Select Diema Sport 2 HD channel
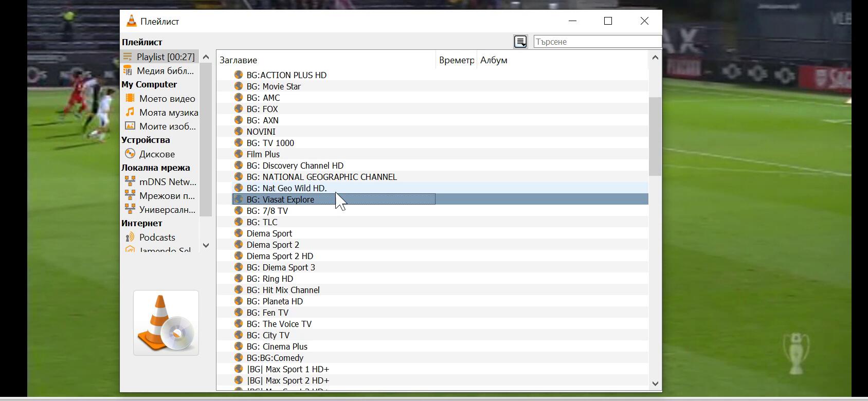 coord(280,256)
